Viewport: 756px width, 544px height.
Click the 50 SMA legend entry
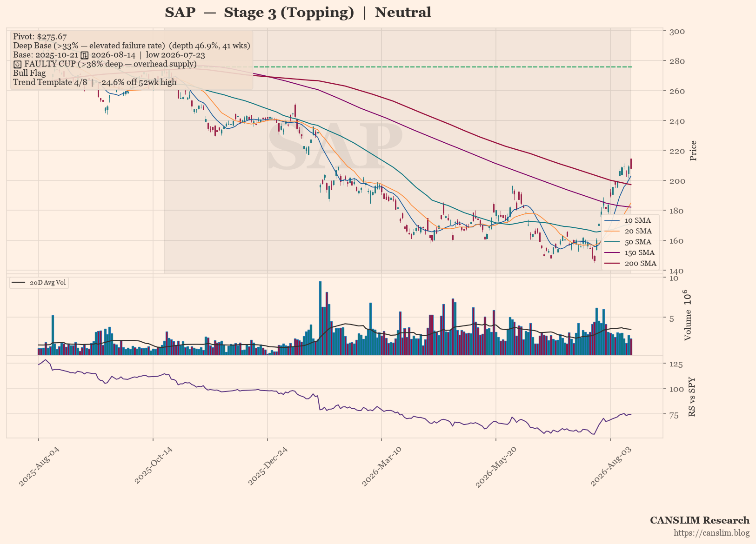(630, 242)
